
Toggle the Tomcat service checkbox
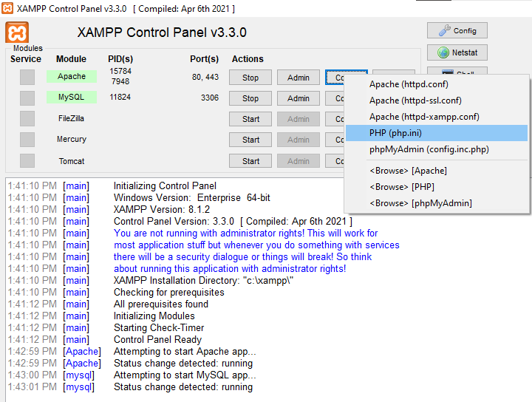pyautogui.click(x=27, y=161)
